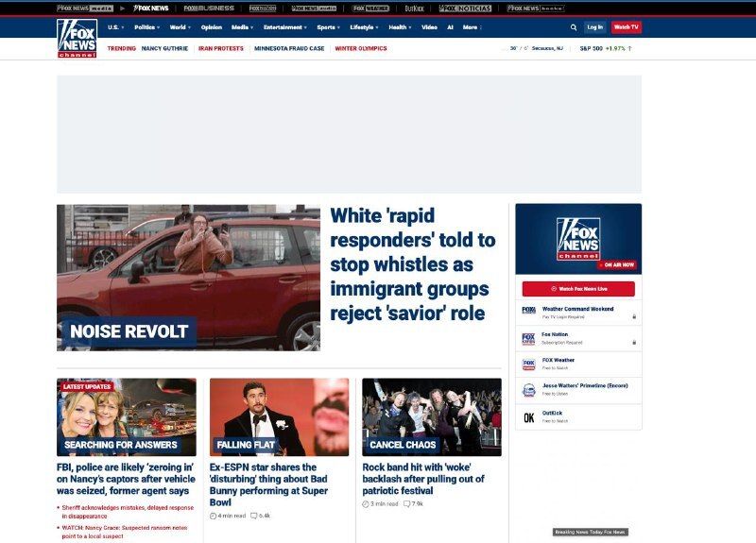Viewport: 756px width, 543px height.
Task: Click the Fox Business logo in top bar
Action: (x=209, y=8)
